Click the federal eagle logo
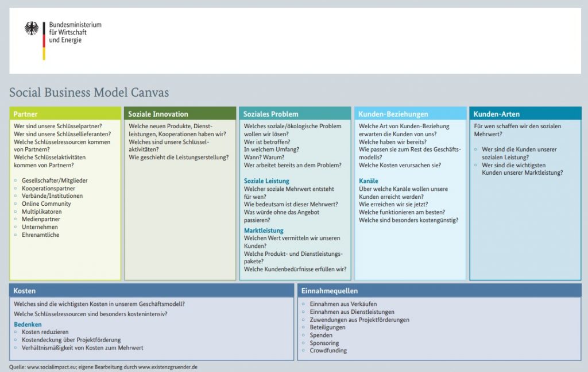The width and height of the screenshot is (588, 372). point(32,29)
